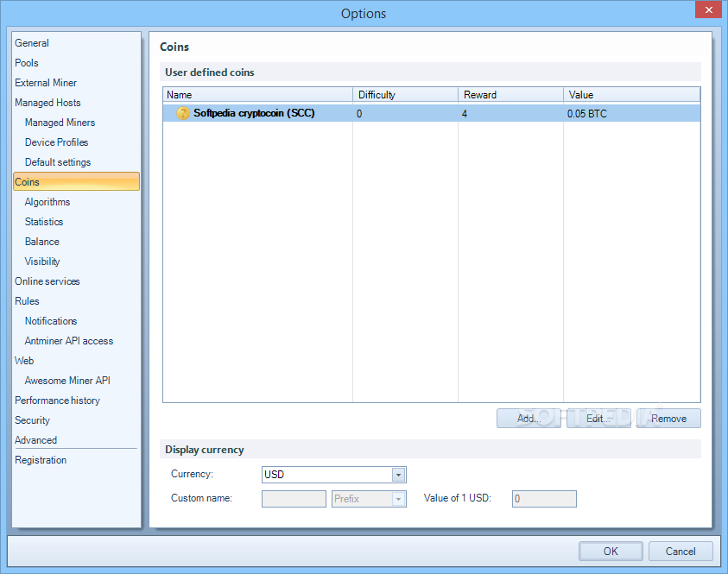Remove the selected coin

tap(668, 419)
